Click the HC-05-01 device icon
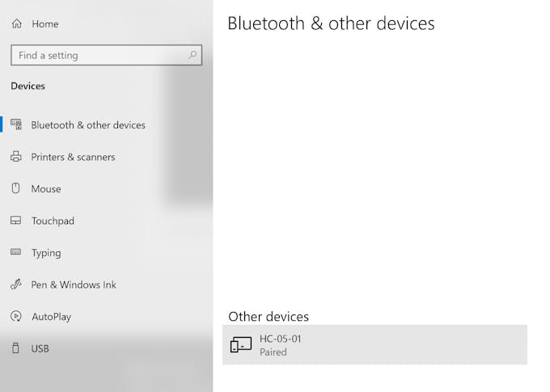Screen dimensions: 550x392 pos(241,345)
